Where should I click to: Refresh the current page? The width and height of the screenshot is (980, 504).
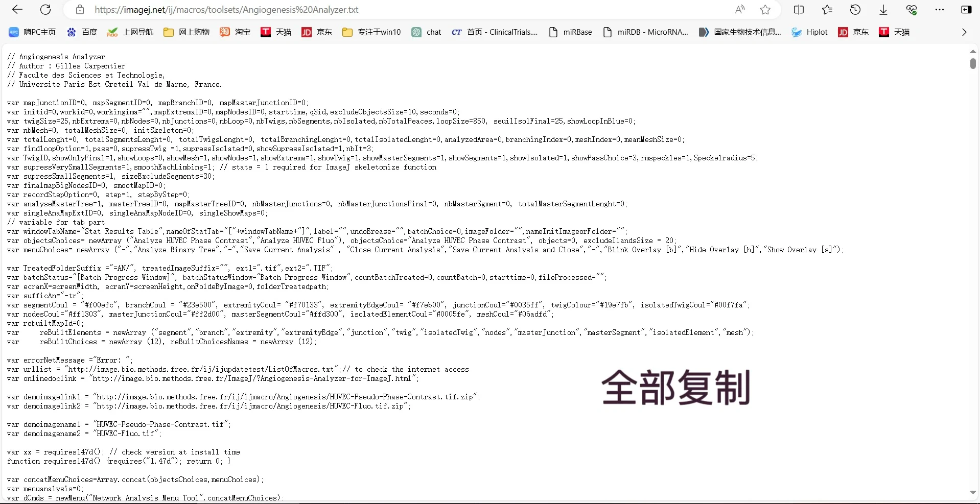(x=45, y=9)
